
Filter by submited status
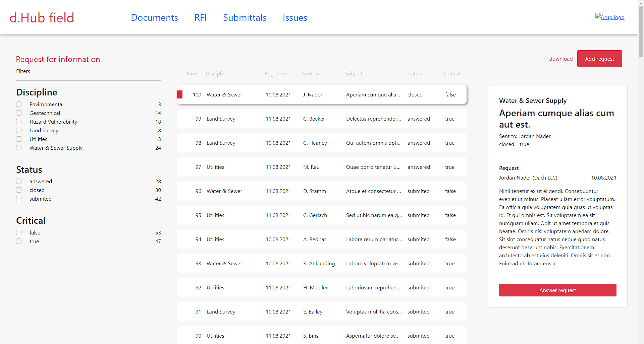[19, 199]
